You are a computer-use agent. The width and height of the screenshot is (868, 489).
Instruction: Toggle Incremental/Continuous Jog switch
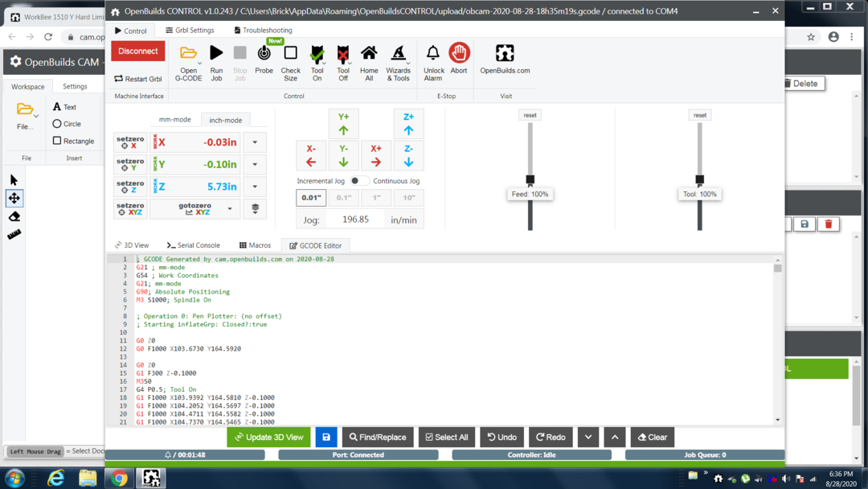[358, 181]
